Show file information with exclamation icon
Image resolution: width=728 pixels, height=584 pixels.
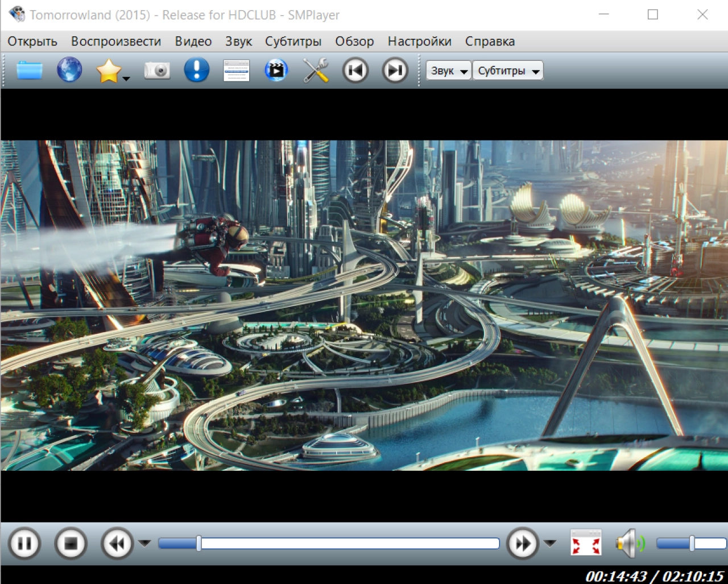(x=197, y=71)
